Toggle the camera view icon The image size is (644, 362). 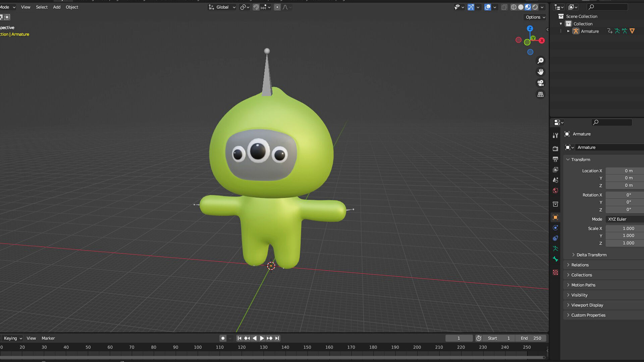coord(540,83)
